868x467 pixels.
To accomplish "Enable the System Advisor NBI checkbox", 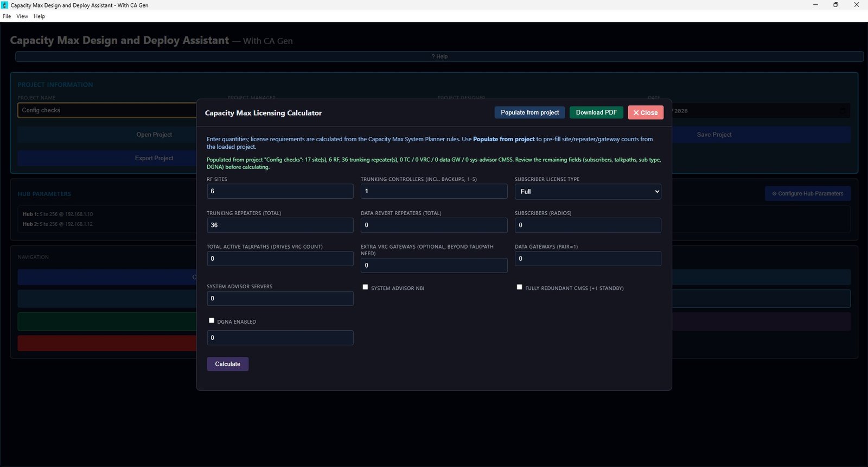I will coord(365,287).
